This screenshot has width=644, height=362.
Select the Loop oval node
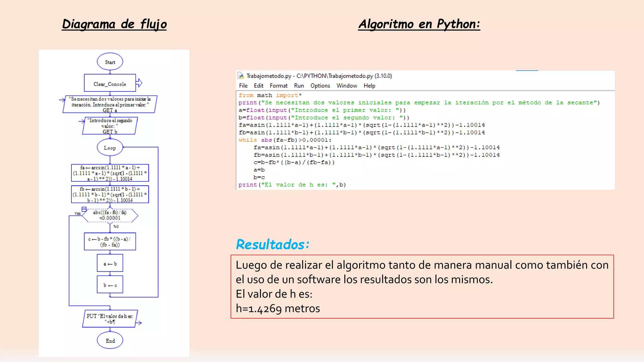tap(110, 148)
